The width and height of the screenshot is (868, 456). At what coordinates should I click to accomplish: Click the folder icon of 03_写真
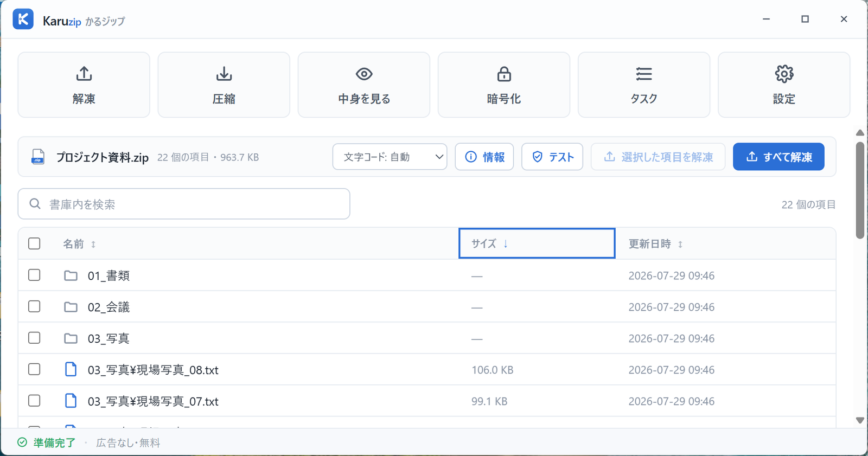point(71,338)
